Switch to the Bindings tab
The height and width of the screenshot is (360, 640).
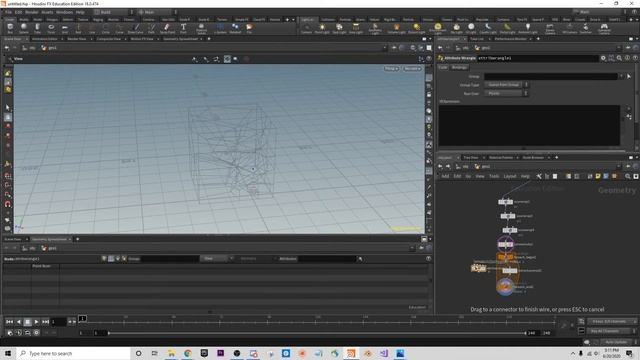point(459,67)
